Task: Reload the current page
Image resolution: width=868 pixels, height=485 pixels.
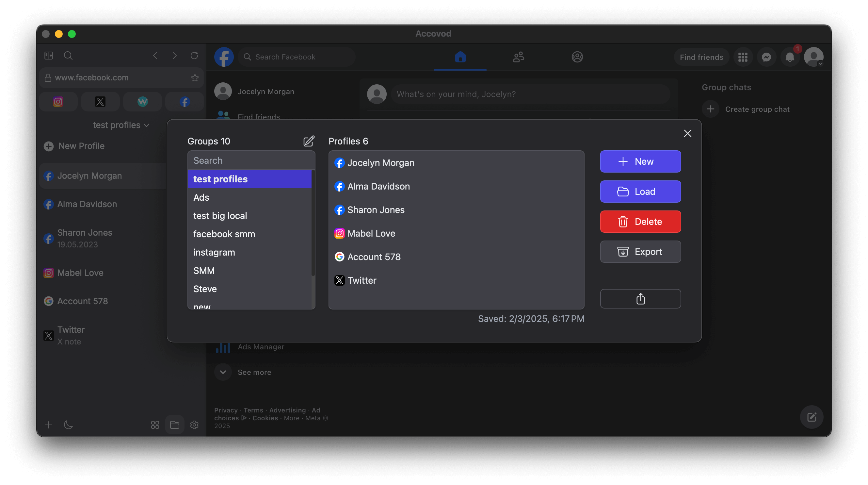Action: (194, 56)
